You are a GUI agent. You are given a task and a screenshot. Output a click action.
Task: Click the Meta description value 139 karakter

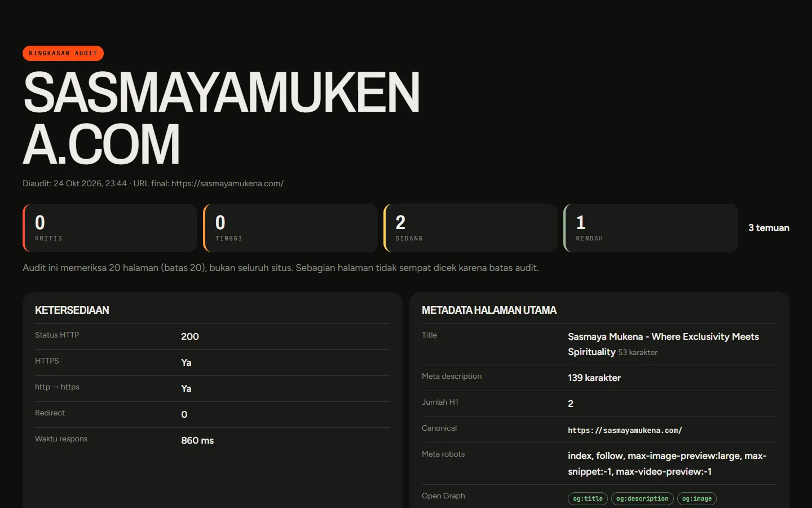pos(594,378)
